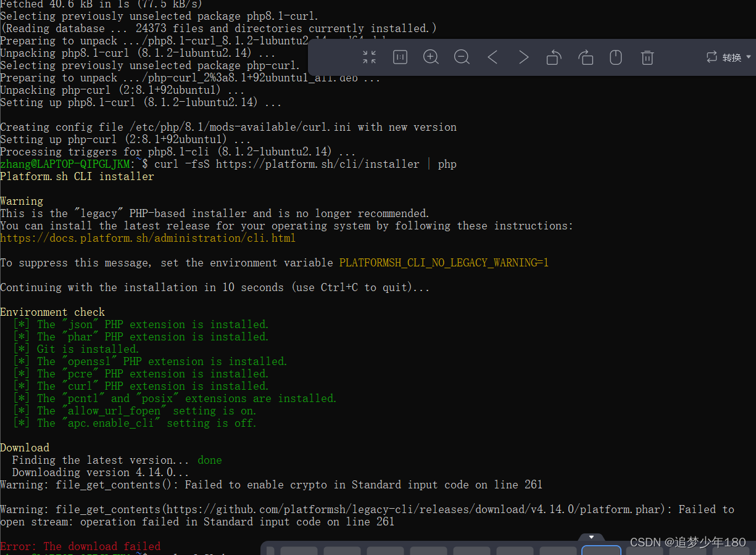Zoom in on the screenshot
This screenshot has width=756, height=555.
431,57
